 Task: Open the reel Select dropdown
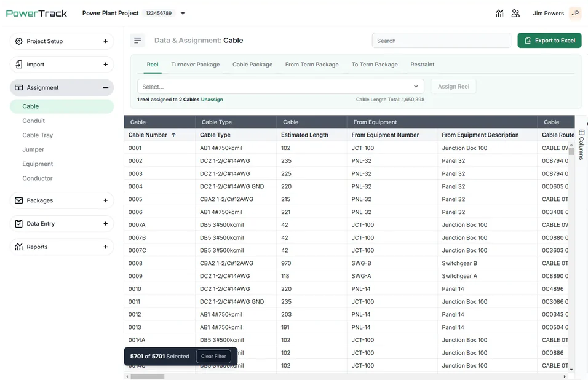[x=280, y=87]
